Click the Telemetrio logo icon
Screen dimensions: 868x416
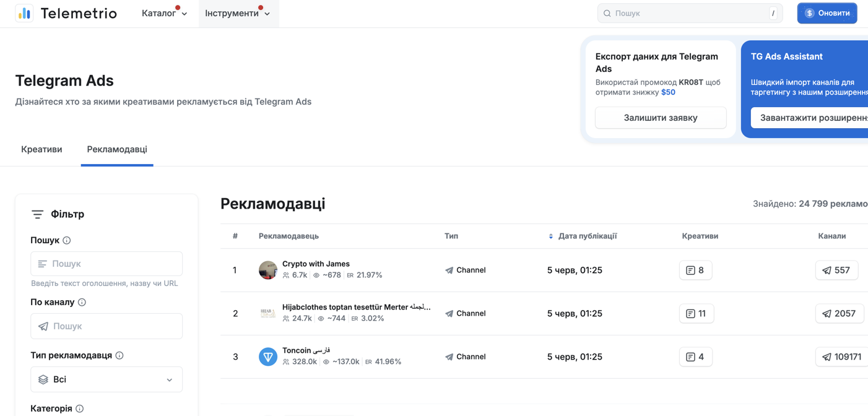coord(24,12)
